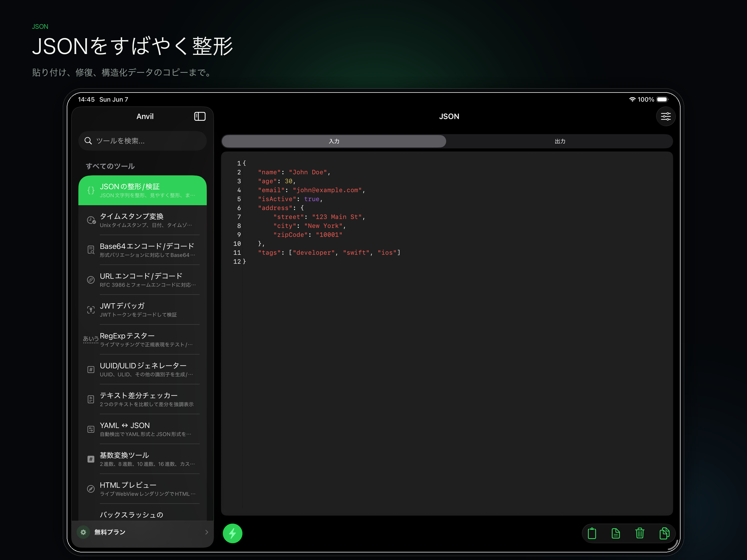Screen dimensions: 747x560
Task: Click the YAML ⇔ JSON convert icon
Action: point(91,429)
